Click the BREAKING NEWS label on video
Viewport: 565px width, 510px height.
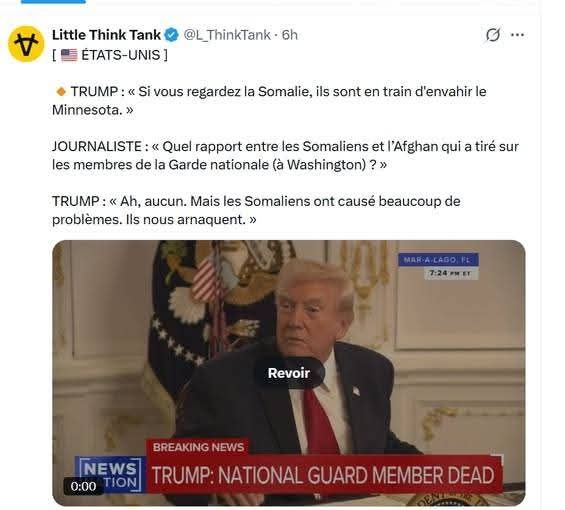198,447
